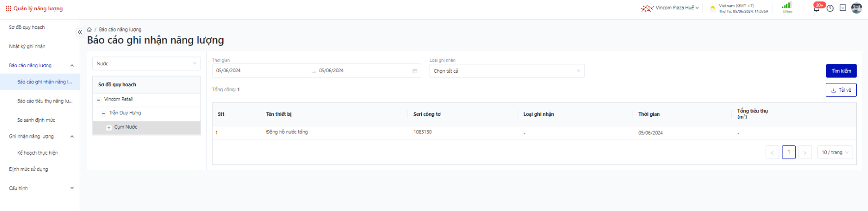Open the notifications bell

[816, 8]
